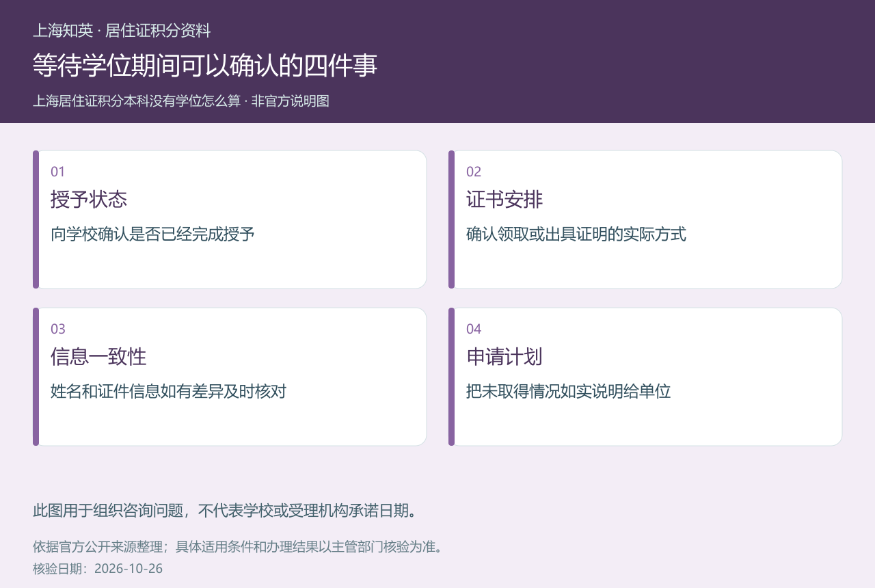Open the 授予状态 card heading
This screenshot has width=875, height=588.
[89, 200]
